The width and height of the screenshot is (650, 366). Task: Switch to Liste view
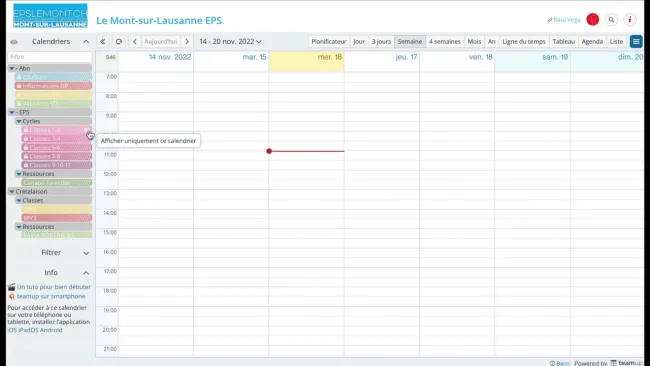tap(616, 41)
